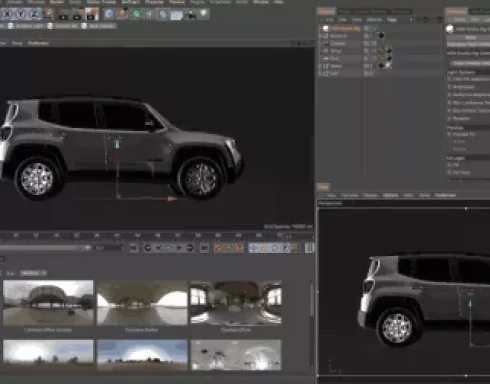Jump to the animation end frame
This screenshot has width=490, height=384.
[204, 248]
